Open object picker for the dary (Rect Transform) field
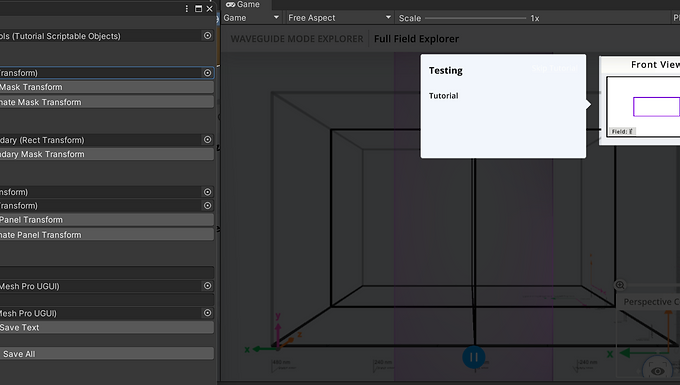 click(x=207, y=140)
